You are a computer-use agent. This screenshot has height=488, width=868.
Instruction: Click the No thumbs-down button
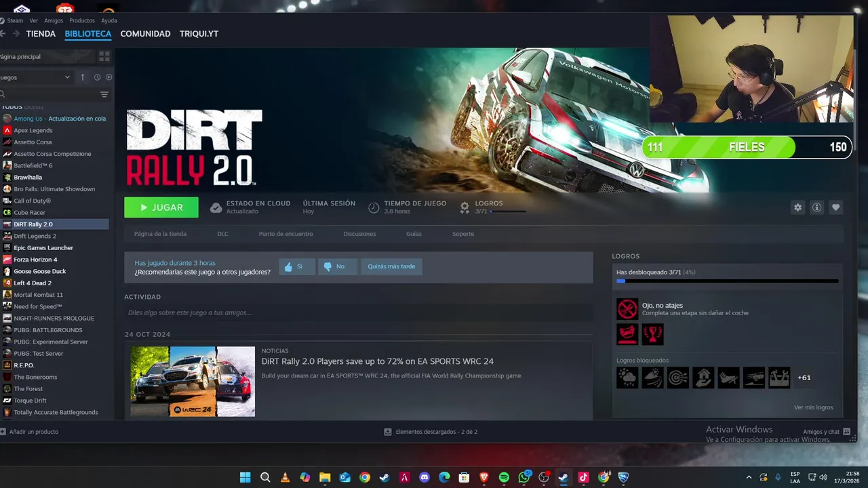338,266
